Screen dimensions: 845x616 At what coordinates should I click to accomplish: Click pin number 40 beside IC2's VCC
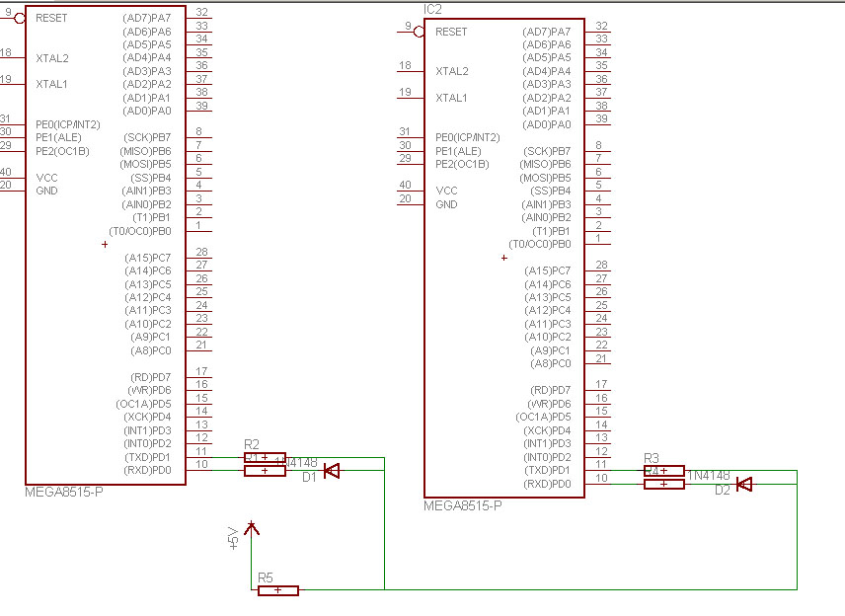click(406, 185)
